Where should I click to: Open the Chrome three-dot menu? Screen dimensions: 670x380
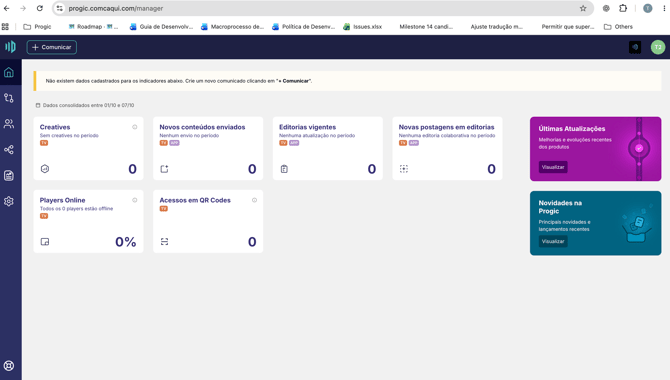pyautogui.click(x=664, y=8)
